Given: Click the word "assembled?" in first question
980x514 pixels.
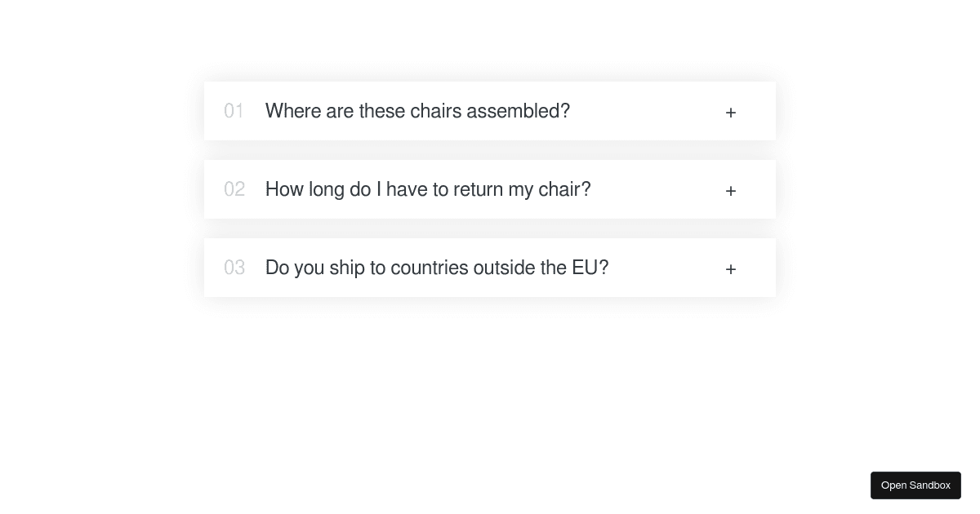Looking at the screenshot, I should [518, 111].
